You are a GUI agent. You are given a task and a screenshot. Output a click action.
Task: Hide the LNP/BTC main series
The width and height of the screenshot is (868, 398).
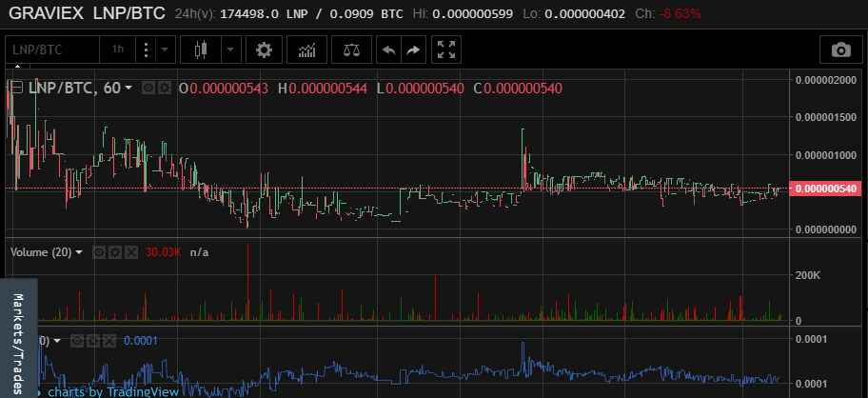click(x=148, y=89)
